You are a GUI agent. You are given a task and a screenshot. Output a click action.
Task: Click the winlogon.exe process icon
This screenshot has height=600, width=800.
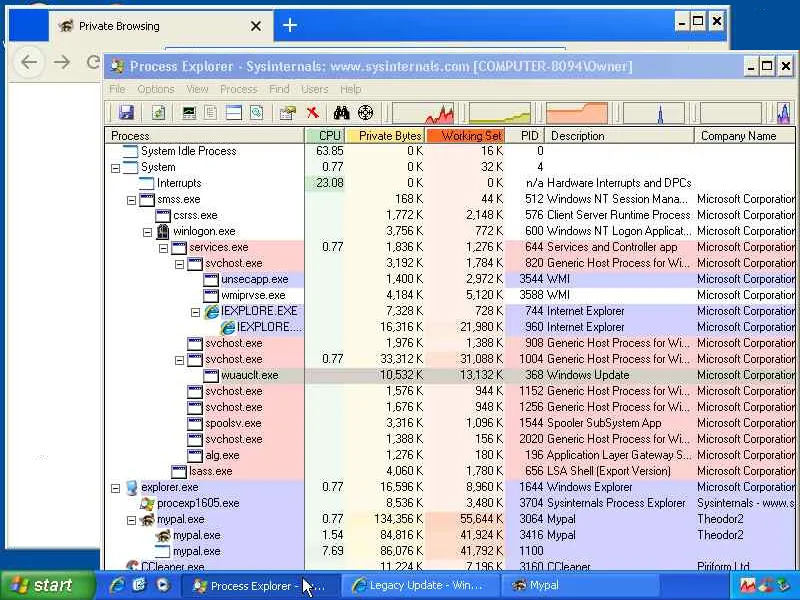[163, 231]
